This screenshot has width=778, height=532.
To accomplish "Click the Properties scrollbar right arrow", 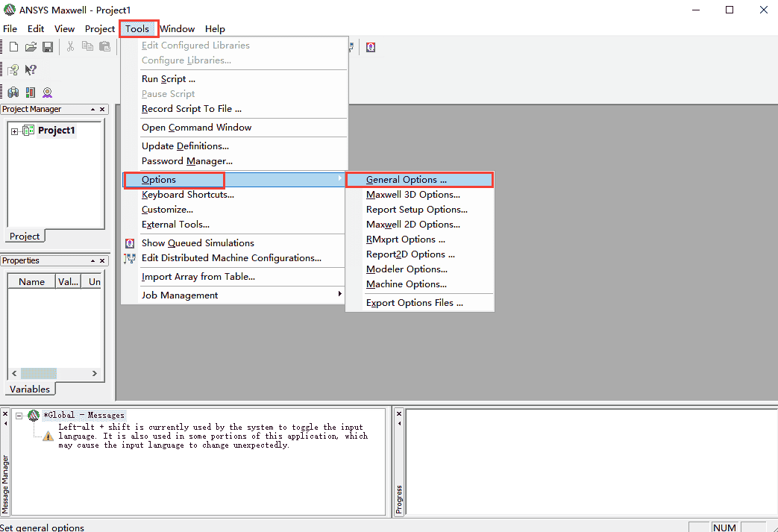I will click(94, 373).
